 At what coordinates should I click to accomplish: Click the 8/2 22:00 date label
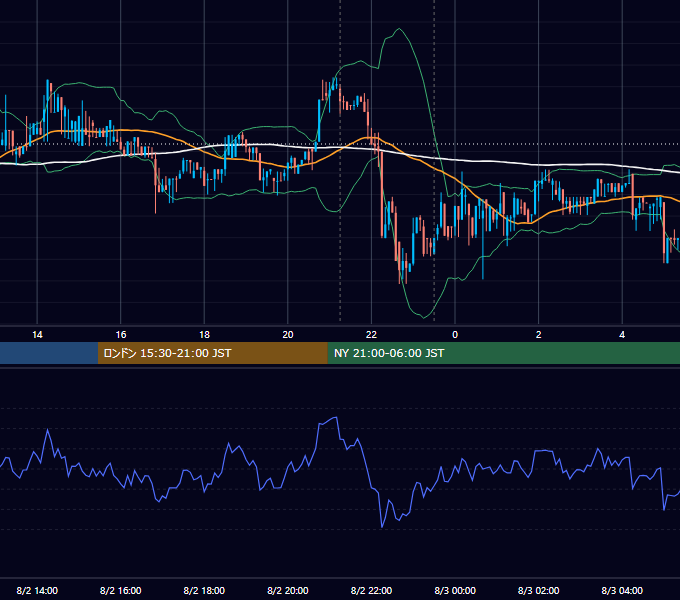(x=371, y=590)
